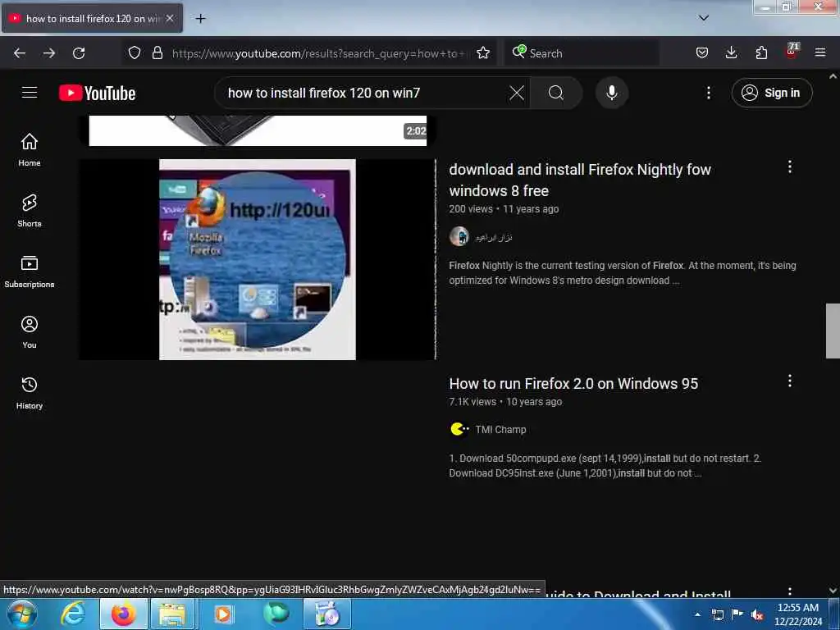Open the Firefox hamburger application menu

[x=820, y=52]
